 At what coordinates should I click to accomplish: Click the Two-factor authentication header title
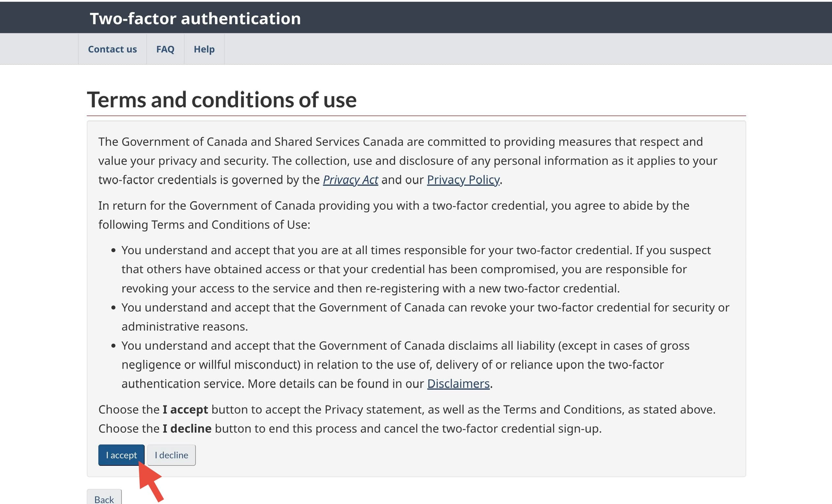[x=195, y=18]
